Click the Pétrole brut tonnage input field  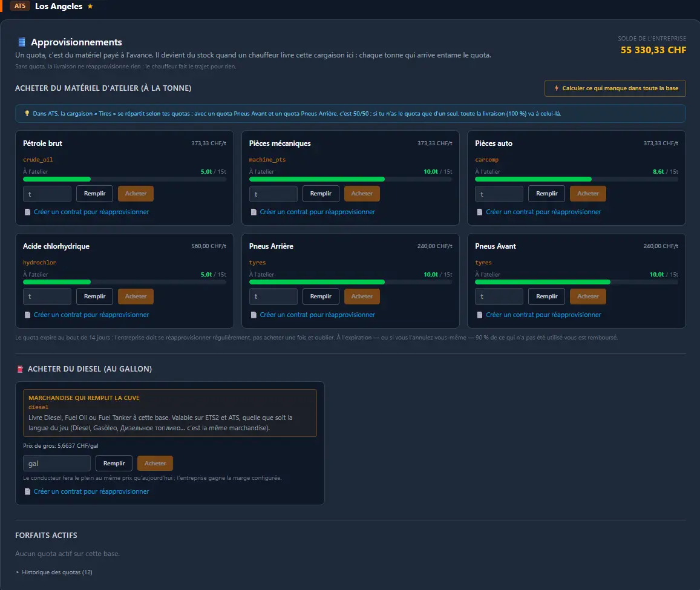click(x=47, y=194)
